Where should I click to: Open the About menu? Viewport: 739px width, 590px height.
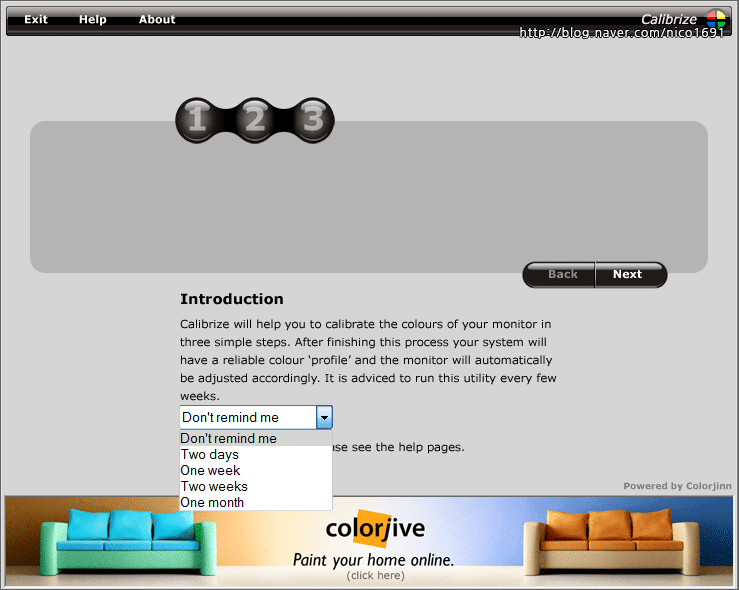[x=157, y=19]
